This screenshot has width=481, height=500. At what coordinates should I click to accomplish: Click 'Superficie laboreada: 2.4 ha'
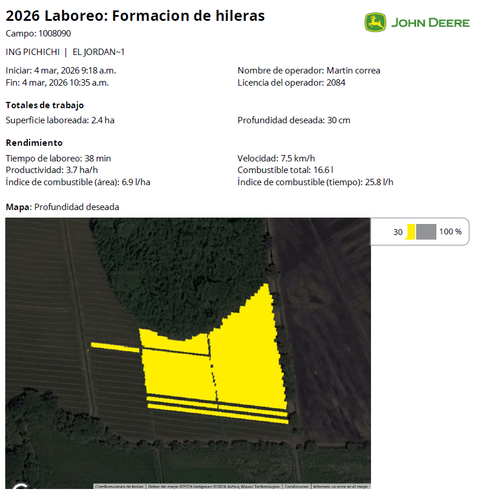60,120
